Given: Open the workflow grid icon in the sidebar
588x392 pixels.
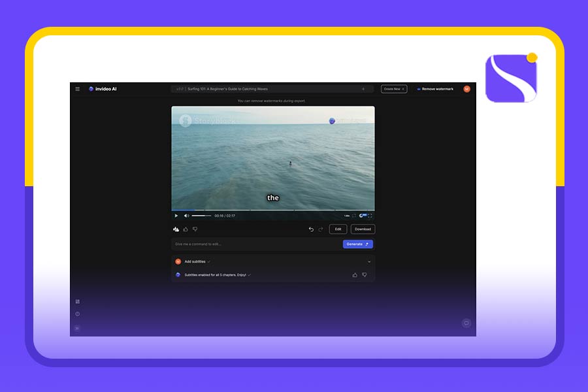Looking at the screenshot, I should (77, 301).
